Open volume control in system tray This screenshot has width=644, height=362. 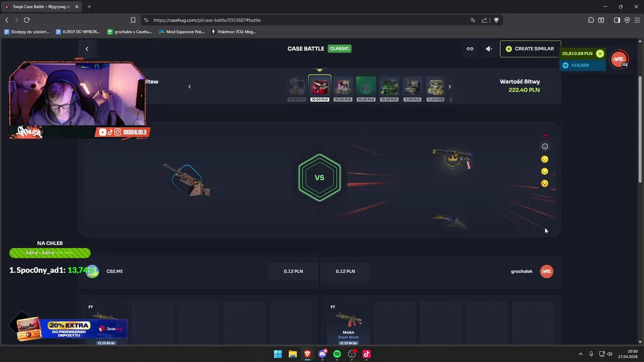pos(610,354)
